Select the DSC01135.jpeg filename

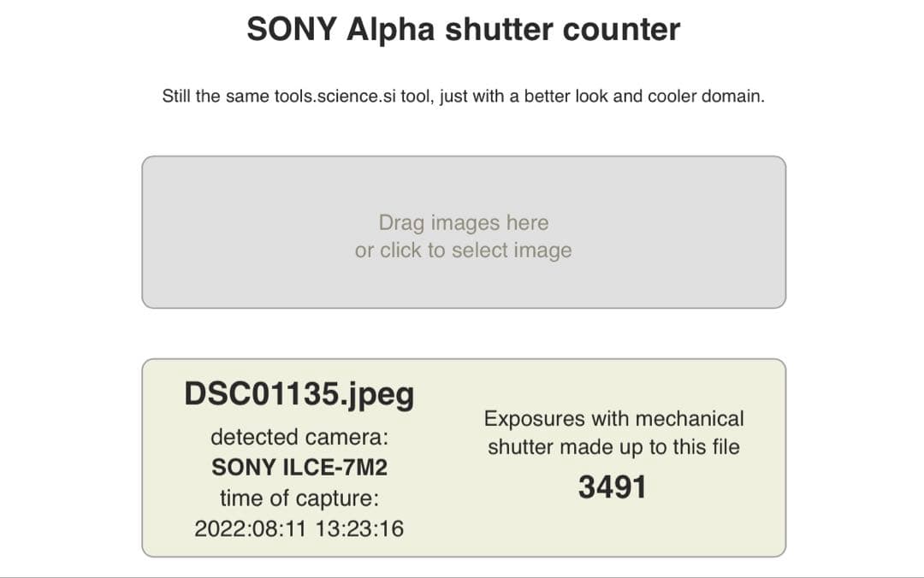pyautogui.click(x=299, y=394)
